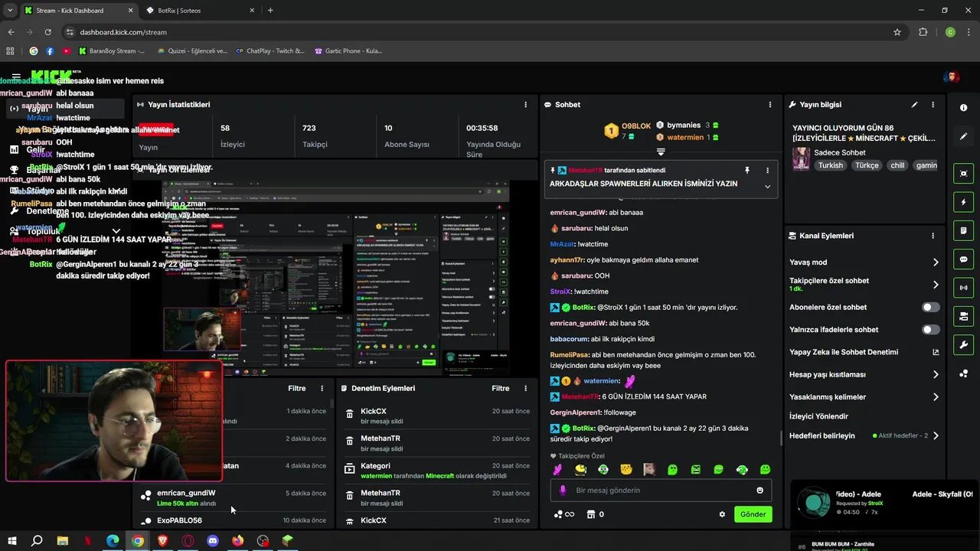Expand Takipçilere özel sohbet arrow
The width and height of the screenshot is (980, 551).
point(935,285)
